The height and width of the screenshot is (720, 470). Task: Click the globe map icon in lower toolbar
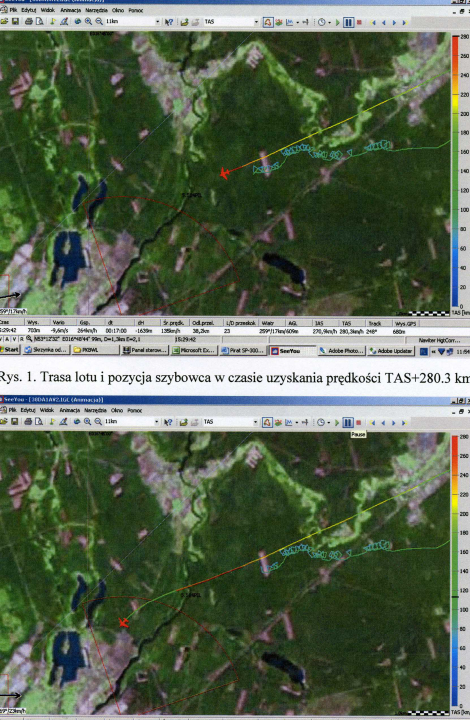[77, 422]
